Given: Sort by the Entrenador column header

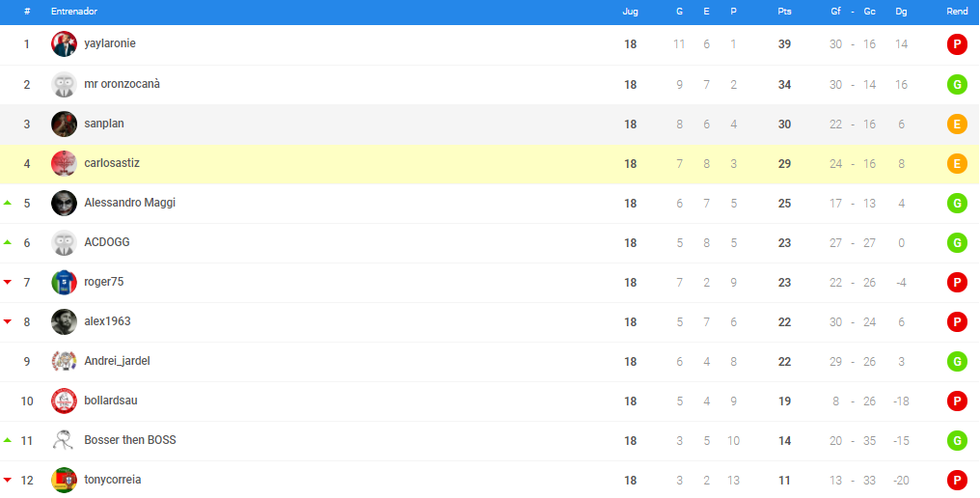Looking at the screenshot, I should pos(73,12).
